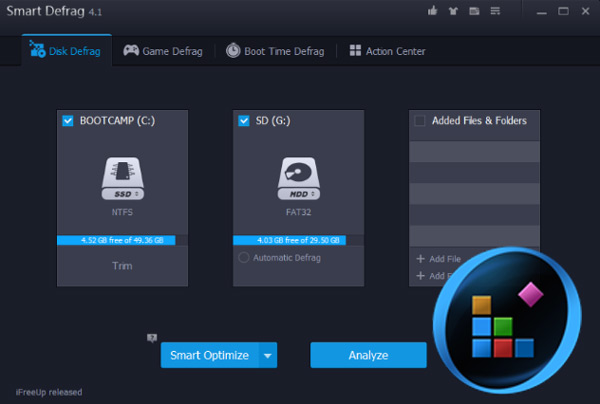Minimize the Smart Defrag window

[x=541, y=11]
